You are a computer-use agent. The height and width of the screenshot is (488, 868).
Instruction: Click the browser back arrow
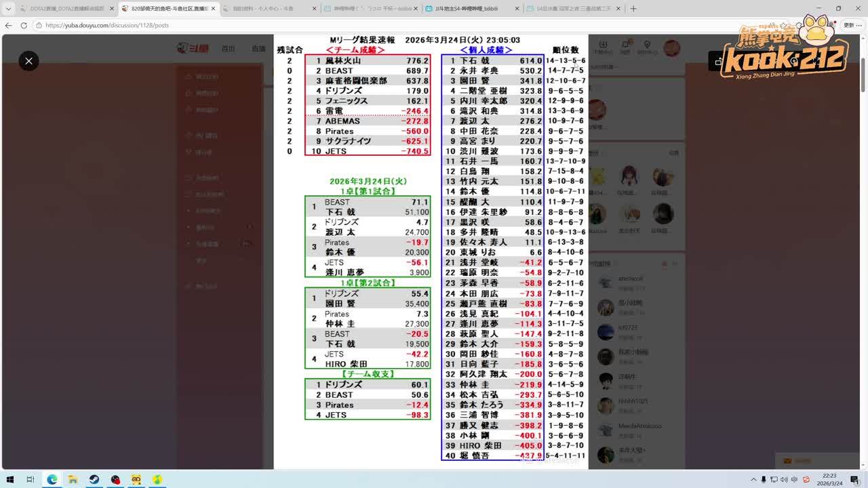[8, 25]
